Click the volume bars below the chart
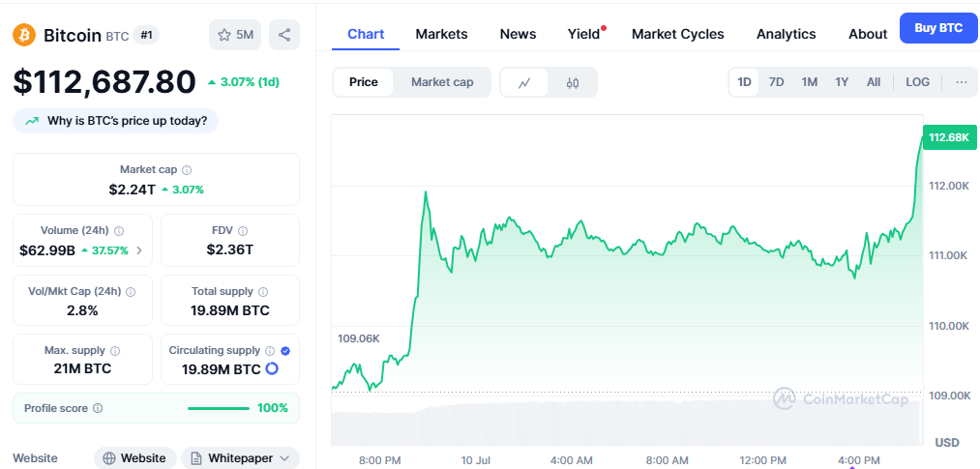Screen dimensions: 980x469 (627, 423)
